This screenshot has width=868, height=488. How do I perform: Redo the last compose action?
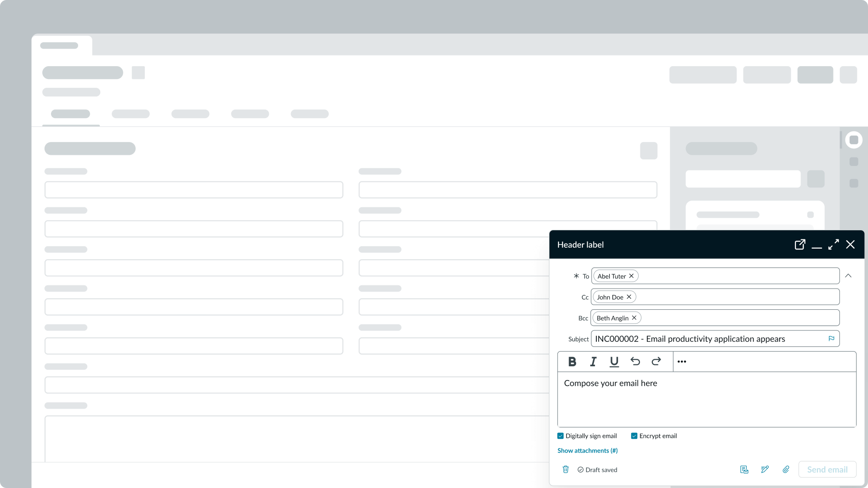coord(657,362)
